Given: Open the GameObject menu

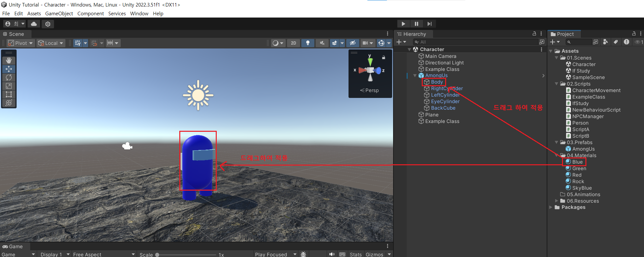Looking at the screenshot, I should click(x=59, y=13).
